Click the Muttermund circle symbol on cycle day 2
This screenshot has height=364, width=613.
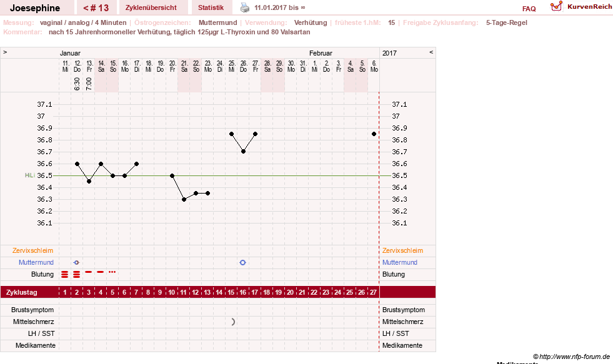point(77,262)
